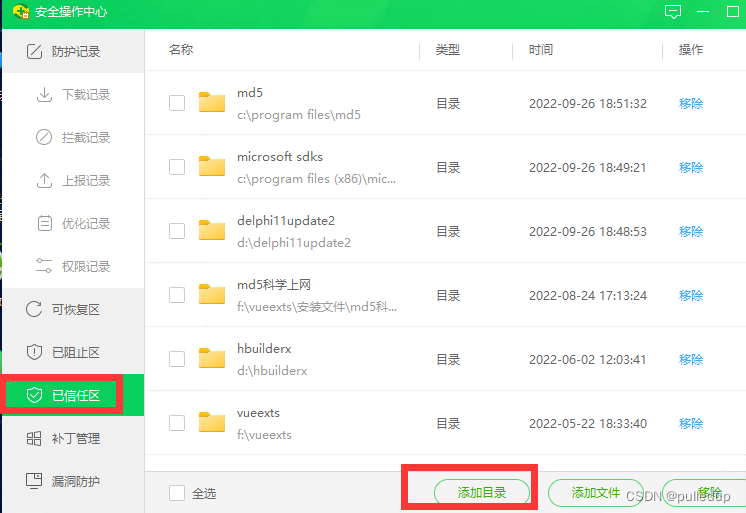746x513 pixels.
Task: Click 移除 link for vueexts row
Action: (x=691, y=423)
